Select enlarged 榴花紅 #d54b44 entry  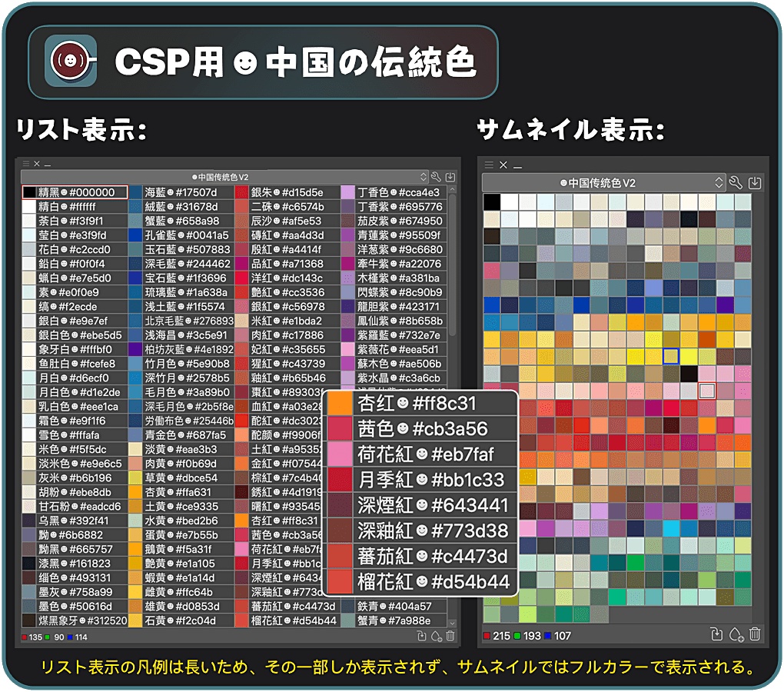pyautogui.click(x=421, y=582)
